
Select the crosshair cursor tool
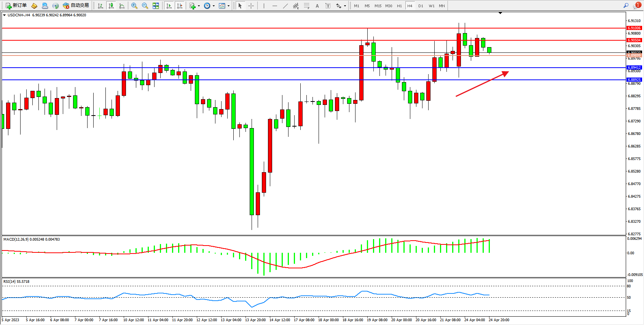[251, 6]
